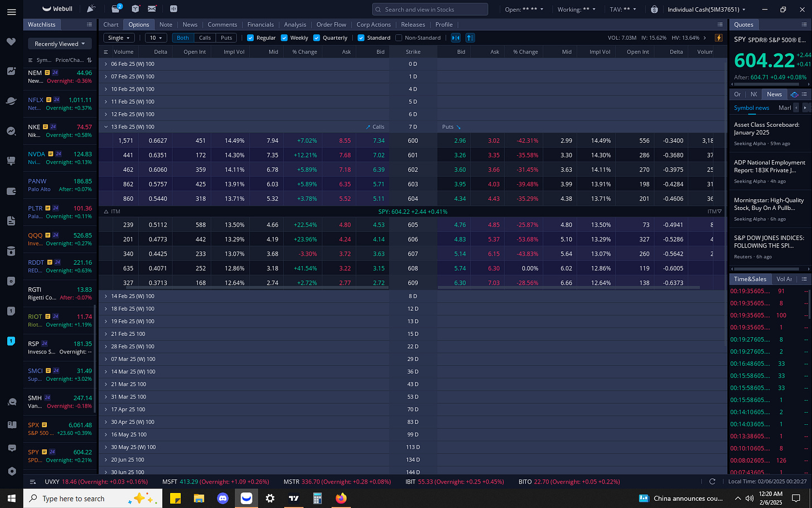Open the Discord icon in the taskbar
Viewport: 812px width, 508px height.
point(223,498)
